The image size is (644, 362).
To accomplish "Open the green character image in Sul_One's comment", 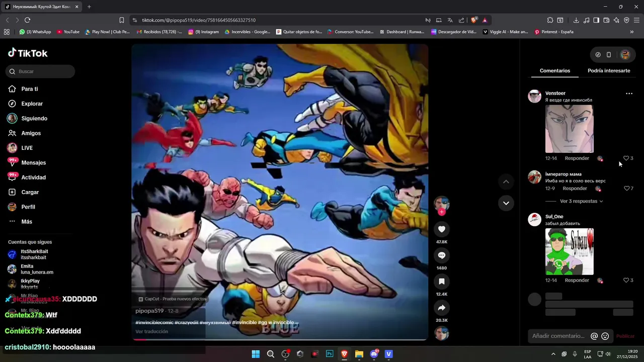I will tap(569, 252).
